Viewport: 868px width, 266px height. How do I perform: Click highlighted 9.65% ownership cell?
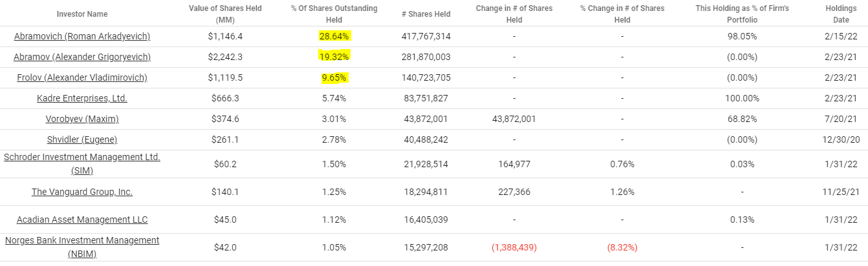point(334,77)
